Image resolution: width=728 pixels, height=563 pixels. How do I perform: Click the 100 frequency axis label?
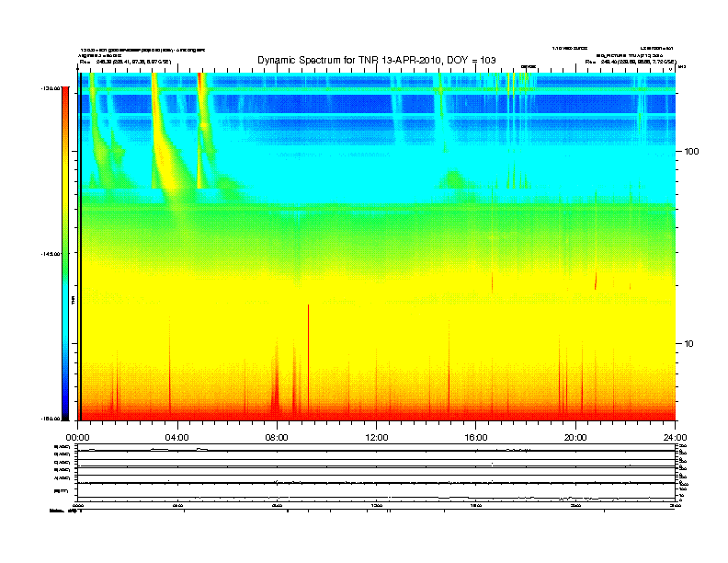691,152
